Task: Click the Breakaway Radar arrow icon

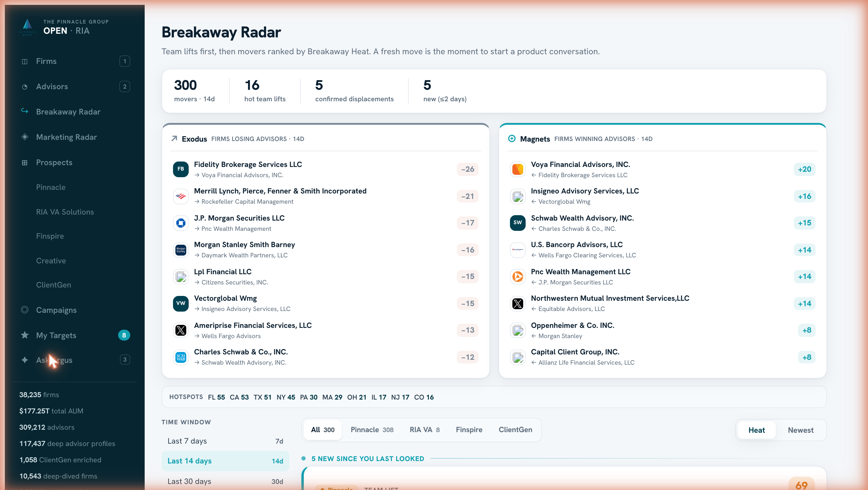Action: click(25, 111)
